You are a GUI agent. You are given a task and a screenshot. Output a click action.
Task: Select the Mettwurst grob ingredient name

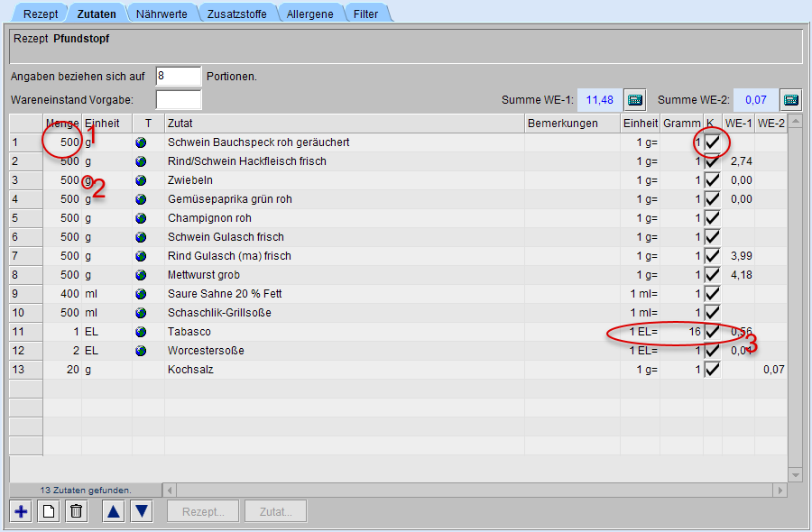tap(204, 275)
